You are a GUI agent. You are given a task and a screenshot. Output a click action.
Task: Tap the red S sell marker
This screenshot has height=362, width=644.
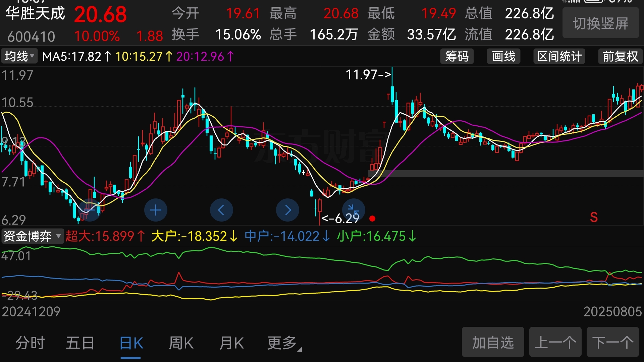(x=594, y=217)
